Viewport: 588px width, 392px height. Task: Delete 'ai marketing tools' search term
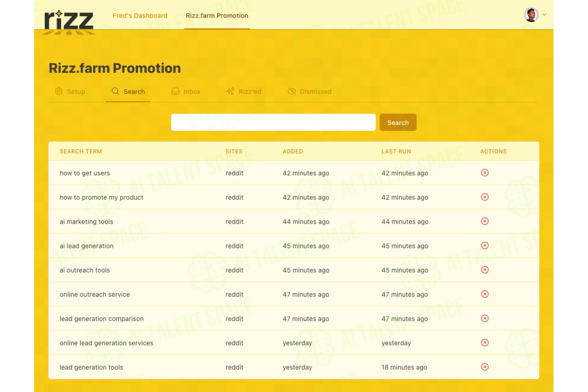point(485,221)
